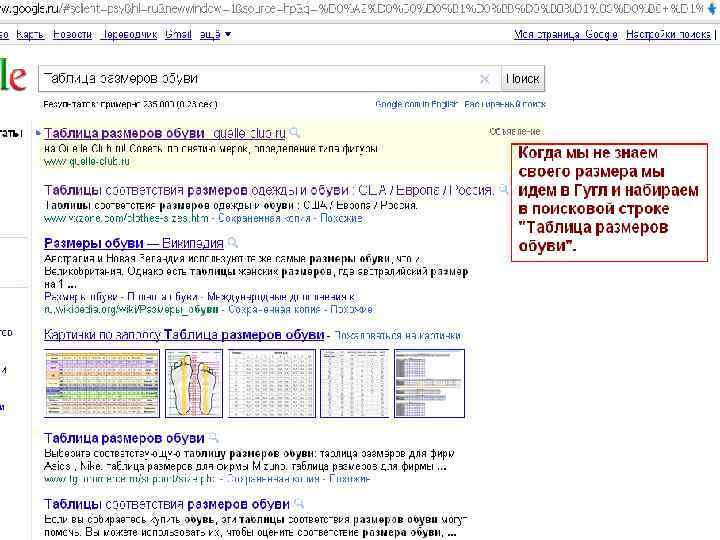Open 'Настройки поиска' link
720x540 pixels.
[x=668, y=34]
